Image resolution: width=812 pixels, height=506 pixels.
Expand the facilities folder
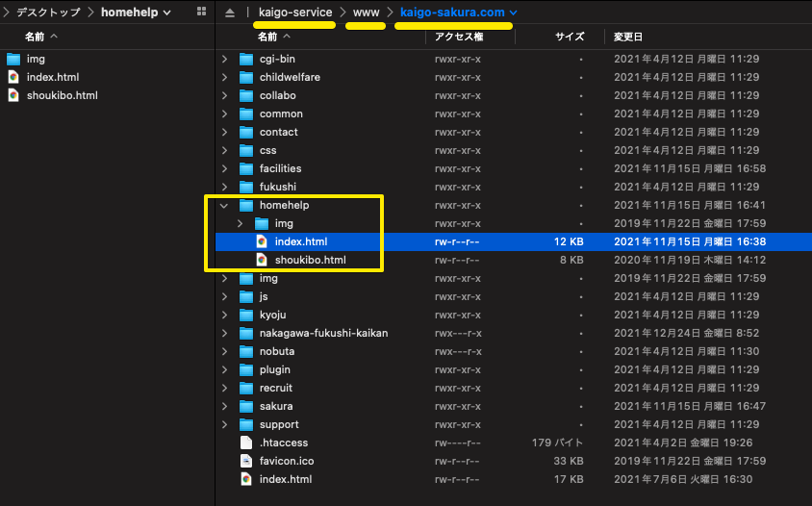pyautogui.click(x=224, y=168)
